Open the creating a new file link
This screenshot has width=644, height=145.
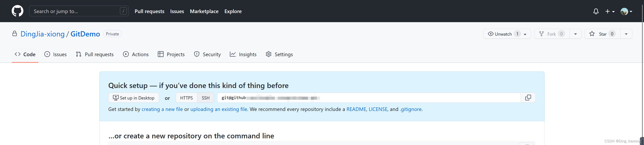162,109
